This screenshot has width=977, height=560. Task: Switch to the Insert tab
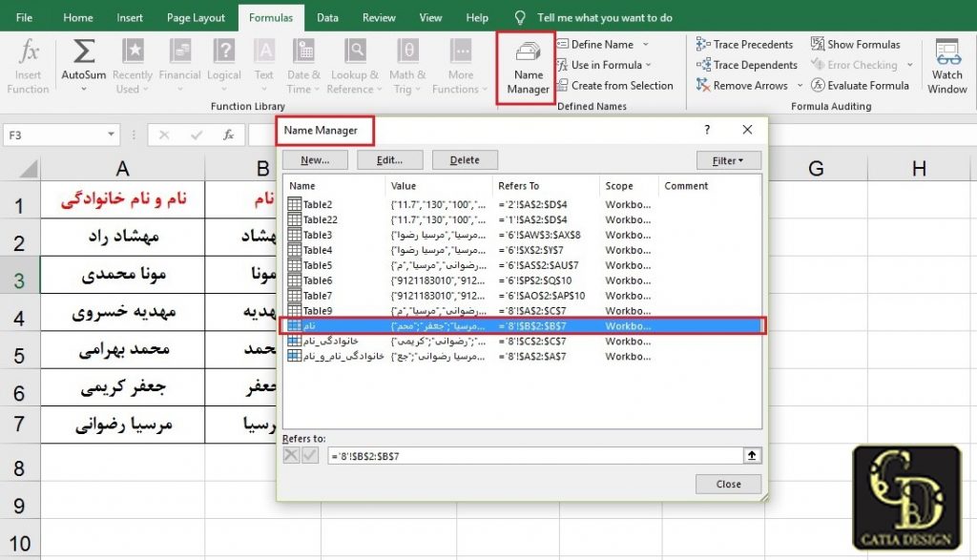click(130, 17)
